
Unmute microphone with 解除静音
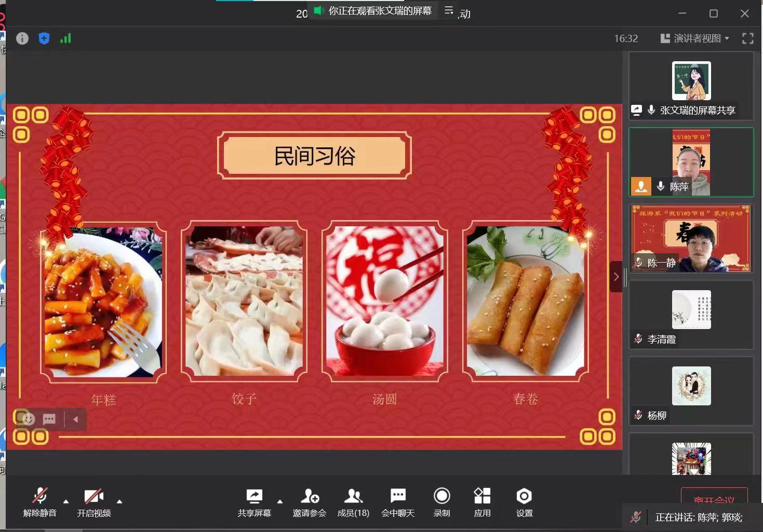click(x=40, y=502)
